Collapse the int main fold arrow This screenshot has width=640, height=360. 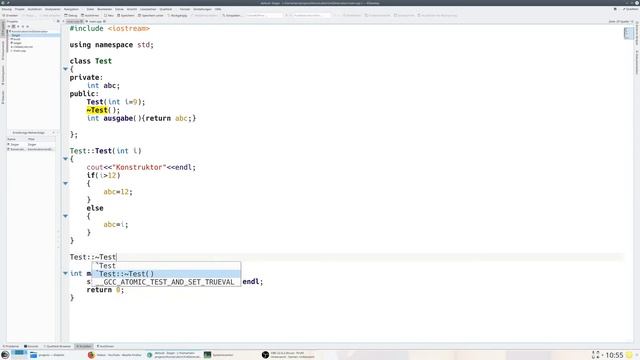pos(65,273)
